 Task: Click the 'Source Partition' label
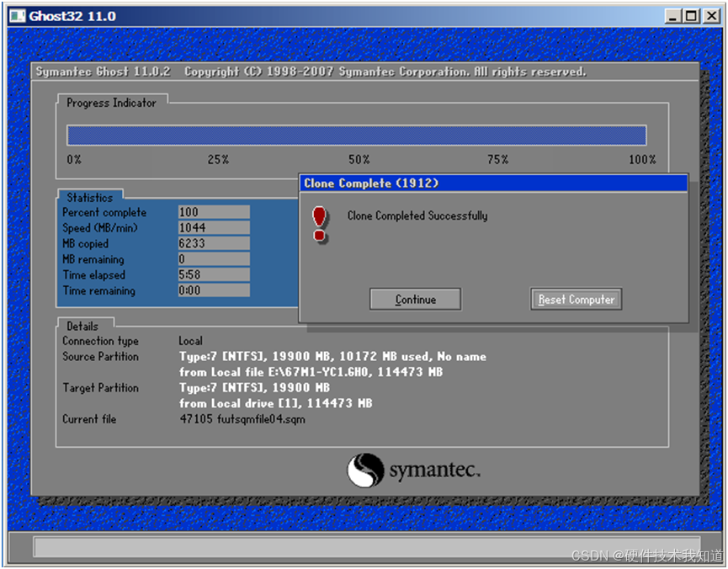[x=100, y=356]
